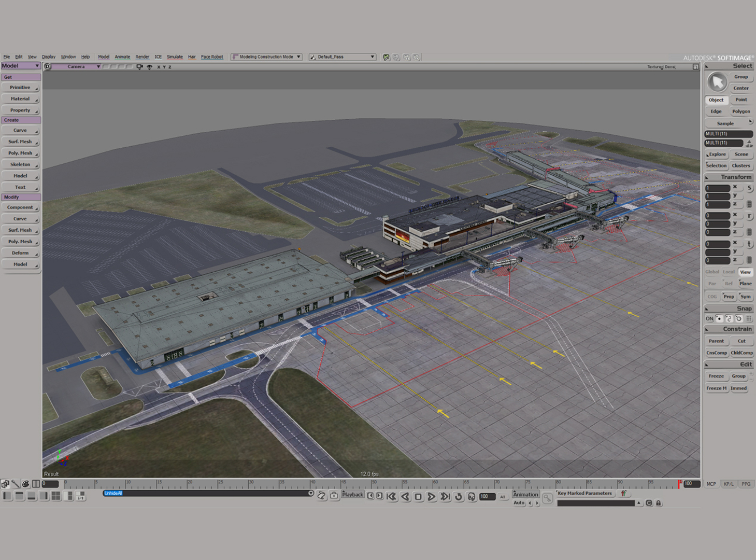Click the snap to point icon

(x=719, y=319)
